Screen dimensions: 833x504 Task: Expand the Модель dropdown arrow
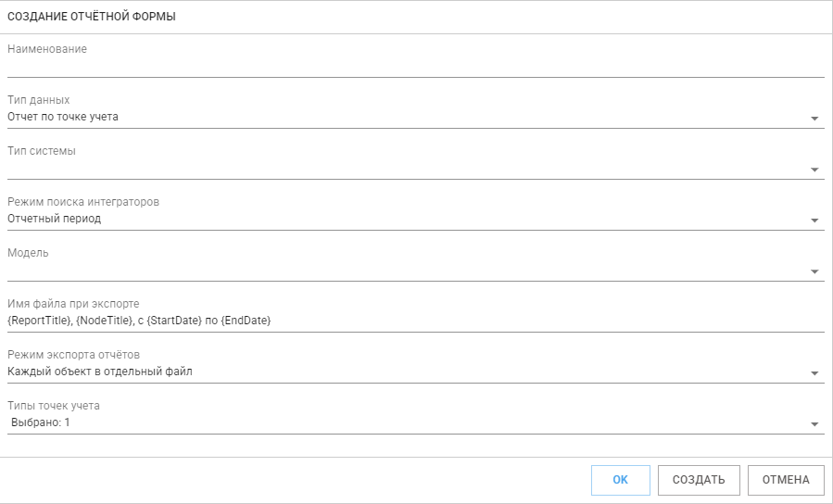pyautogui.click(x=814, y=271)
